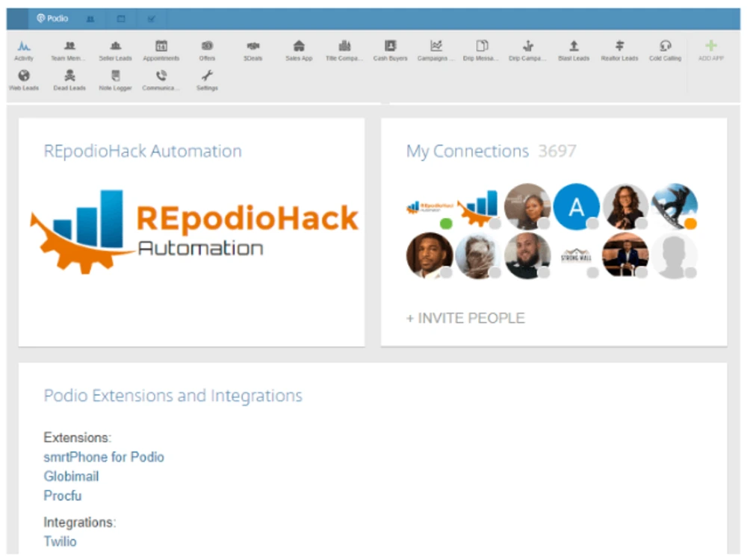Open the Note Logger app
The width and height of the screenshot is (747, 560).
(x=115, y=80)
